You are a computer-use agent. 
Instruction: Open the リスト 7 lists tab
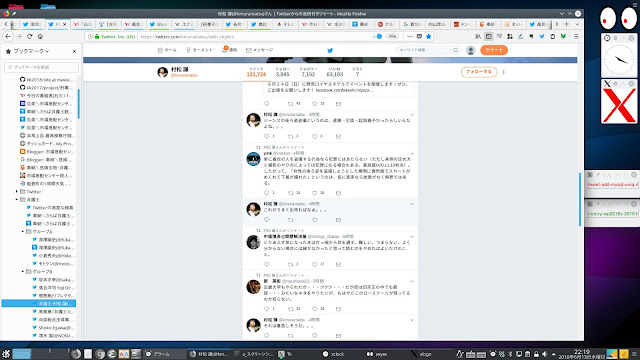click(x=357, y=72)
